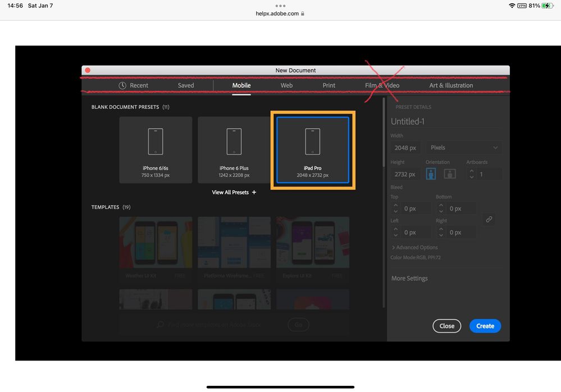Increase the Left bleed value
Screen dimensions: 561x392
click(396, 230)
